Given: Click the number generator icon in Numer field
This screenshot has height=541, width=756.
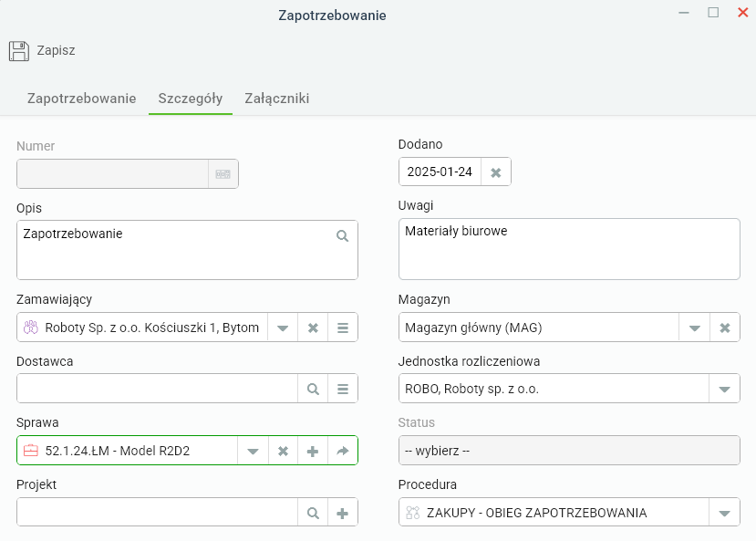Looking at the screenshot, I should coord(223,174).
